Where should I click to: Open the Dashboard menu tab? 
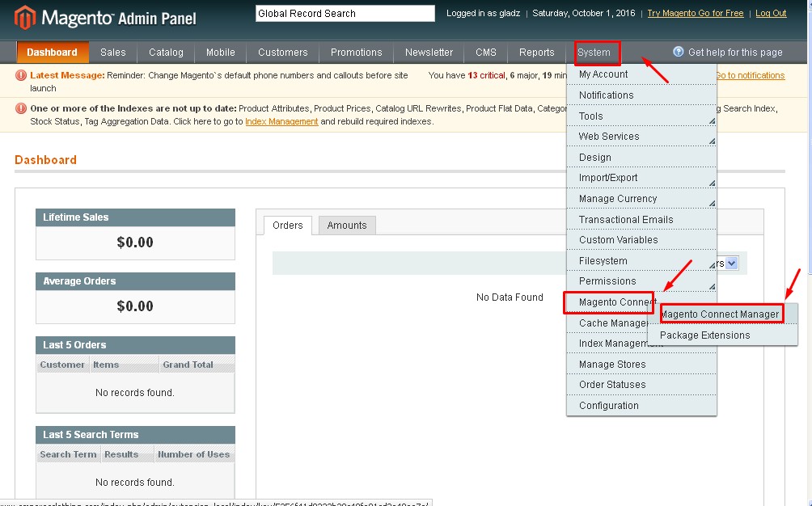coord(53,53)
